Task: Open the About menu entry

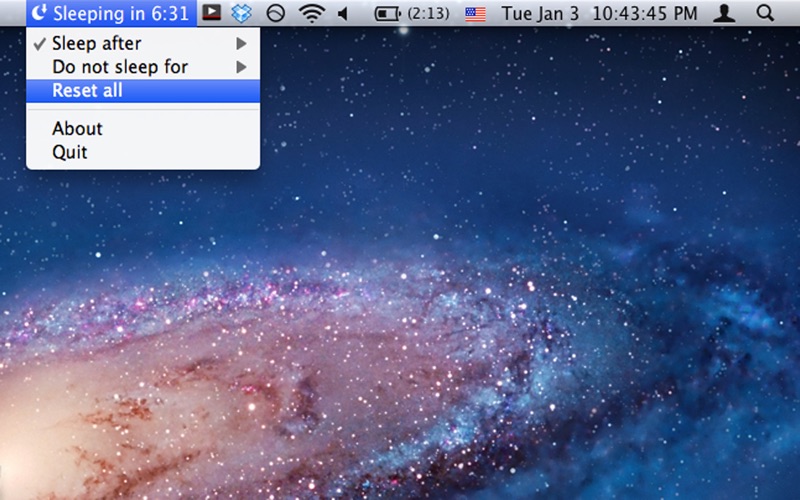Action: tap(78, 128)
